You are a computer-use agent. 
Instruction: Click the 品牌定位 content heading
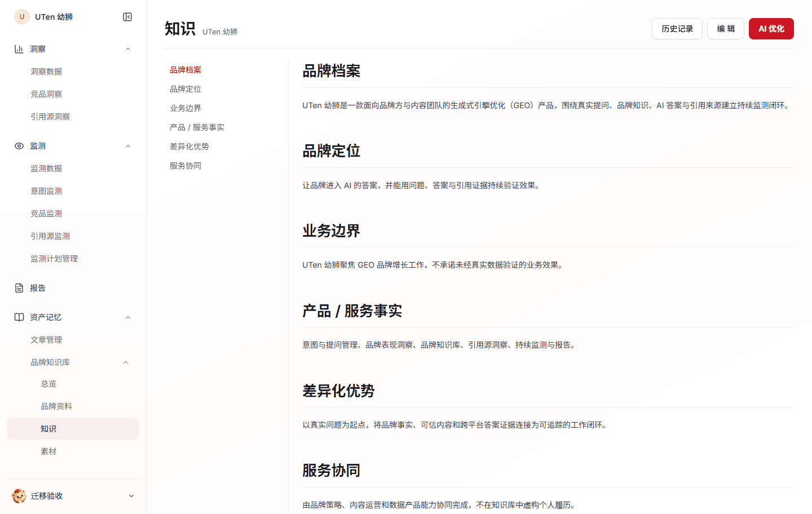pyautogui.click(x=332, y=151)
